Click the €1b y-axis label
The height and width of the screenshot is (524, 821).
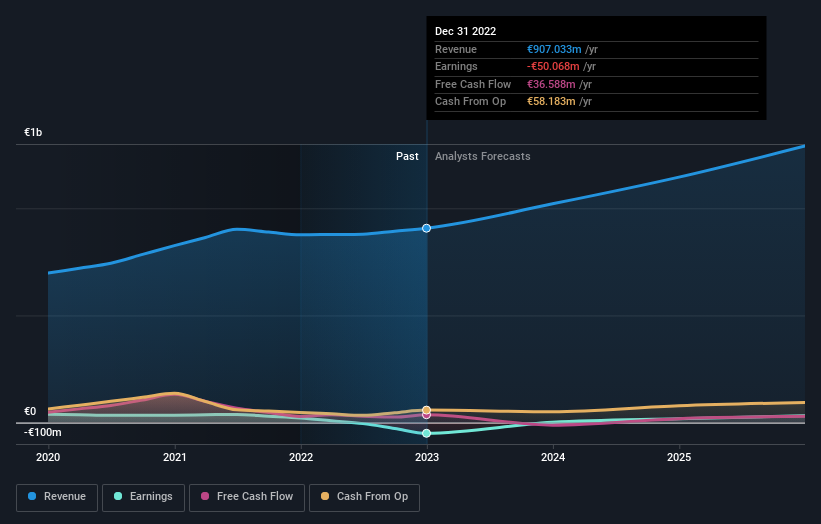(33, 132)
